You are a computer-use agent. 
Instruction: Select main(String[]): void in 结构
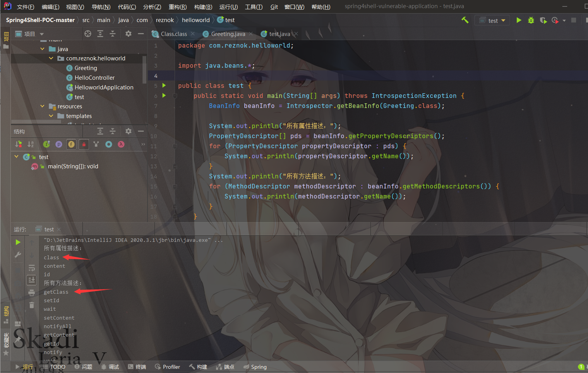pyautogui.click(x=73, y=166)
